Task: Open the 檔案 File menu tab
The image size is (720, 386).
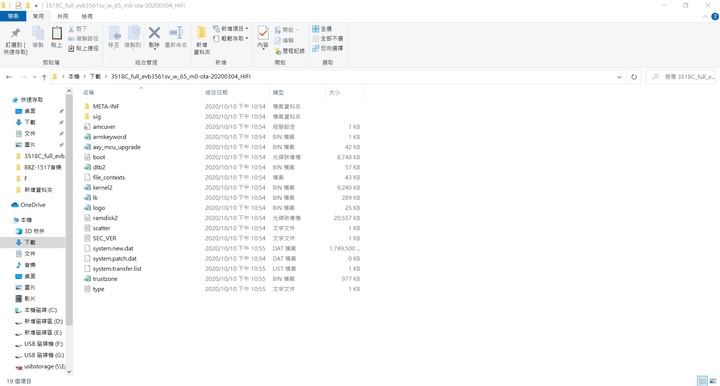Action: pos(13,16)
